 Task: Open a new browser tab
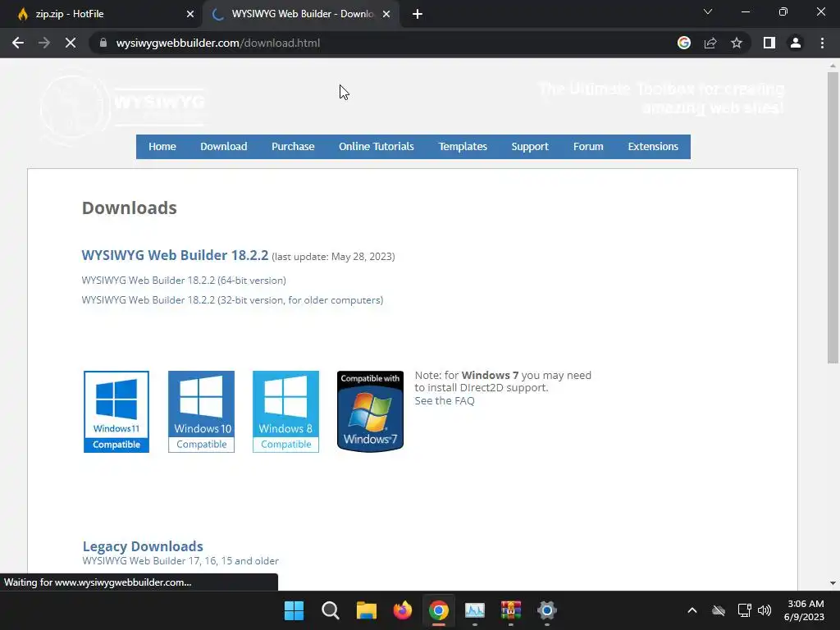click(x=418, y=14)
